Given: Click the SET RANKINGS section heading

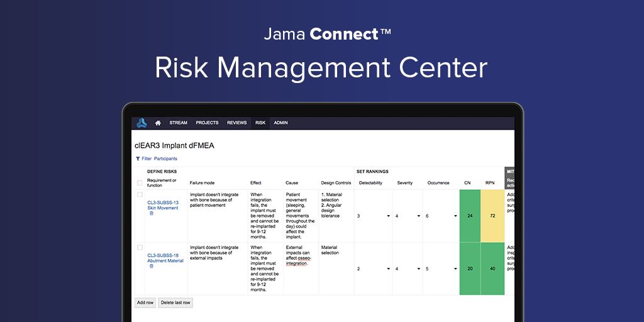Looking at the screenshot, I should click(372, 172).
